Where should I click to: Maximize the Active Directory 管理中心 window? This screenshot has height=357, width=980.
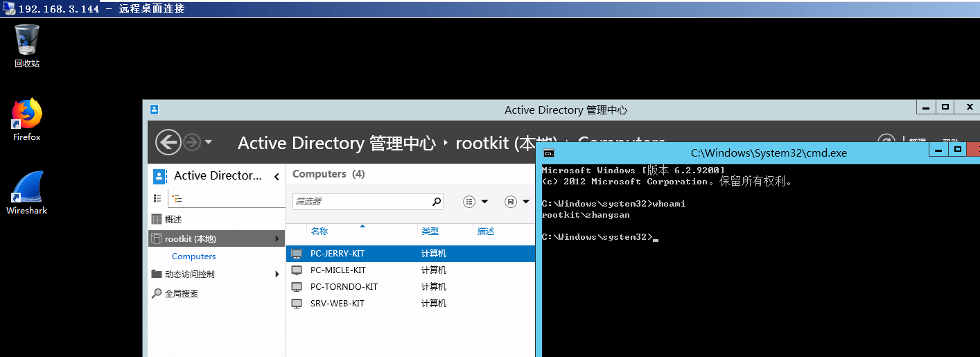point(945,107)
